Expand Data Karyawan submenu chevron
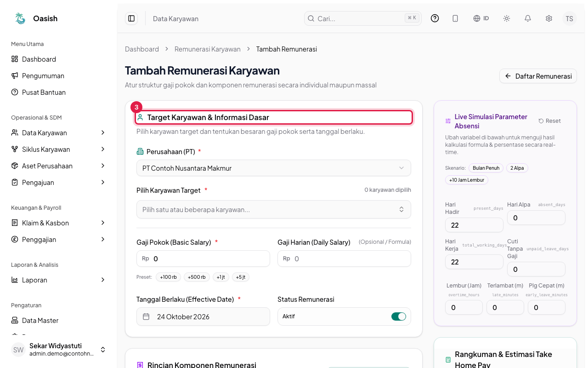588x368 pixels. [103, 132]
